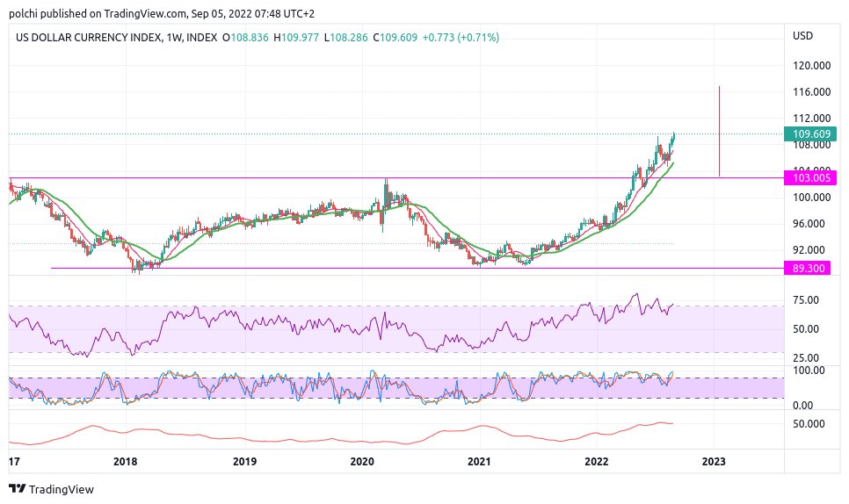Click the RSI 75.00 axis label

(x=806, y=300)
